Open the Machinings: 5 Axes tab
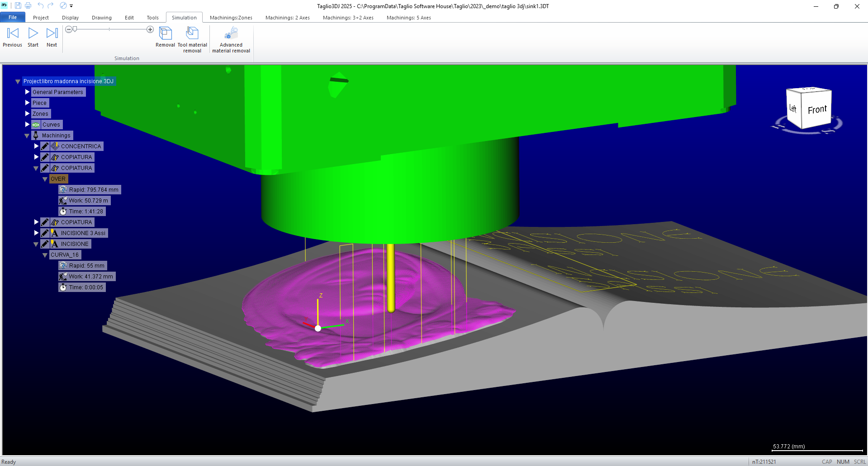Screen dimensions: 868x466 [x=408, y=18]
